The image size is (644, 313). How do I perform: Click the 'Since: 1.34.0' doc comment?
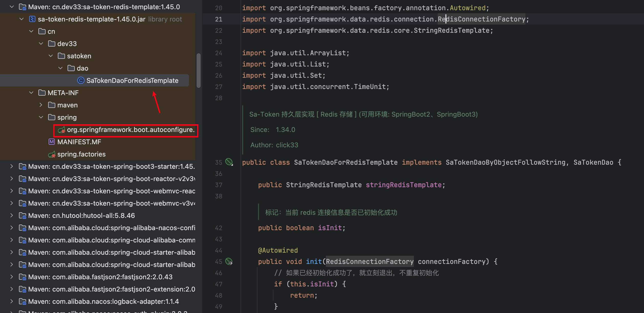(273, 130)
